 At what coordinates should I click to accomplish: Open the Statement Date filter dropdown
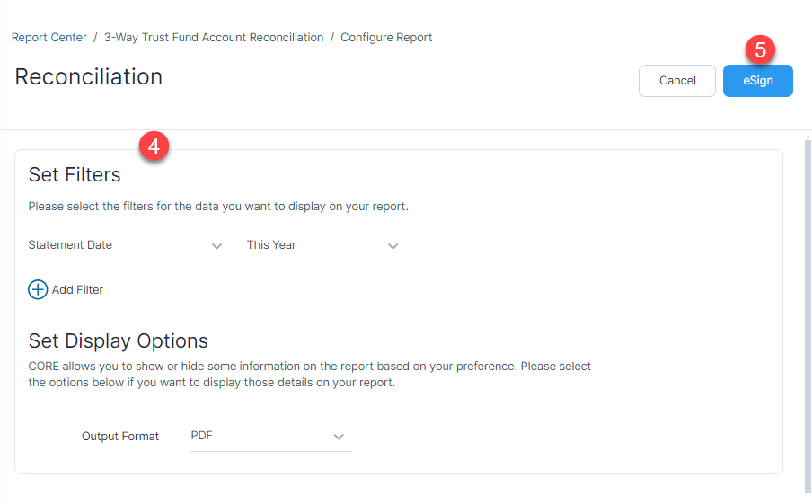point(128,245)
